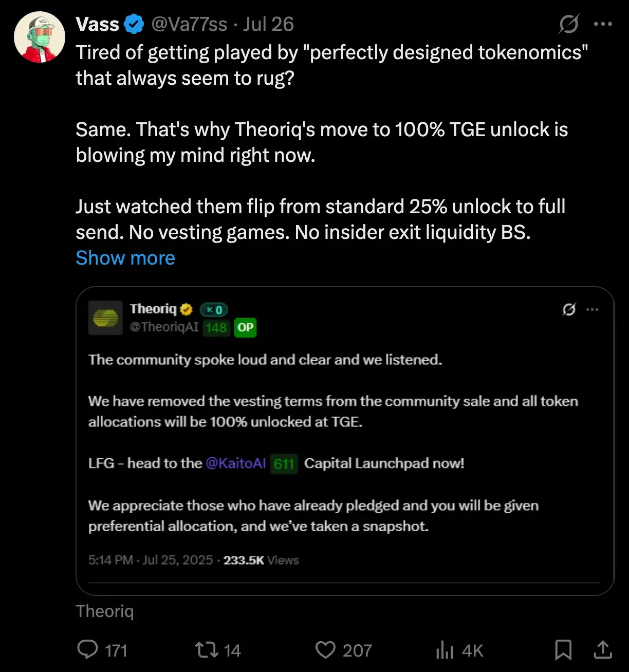This screenshot has height=672, width=629.
Task: Click the Theoriq logo avatar
Action: [x=105, y=318]
